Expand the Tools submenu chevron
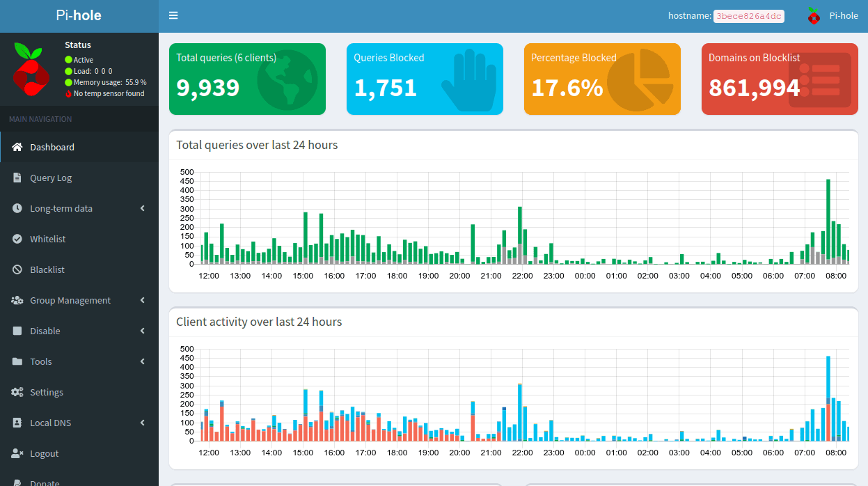The height and width of the screenshot is (486, 868). pos(142,361)
